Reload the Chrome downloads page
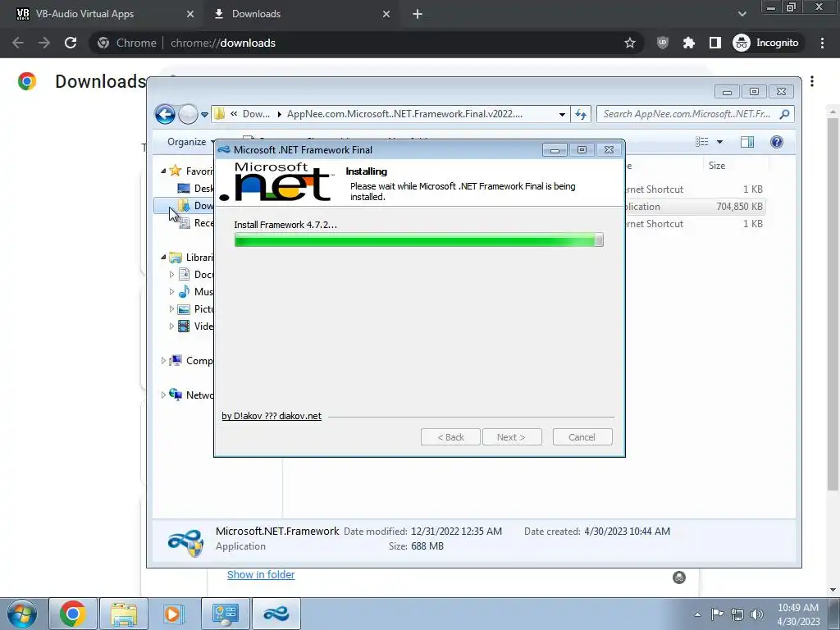 [71, 43]
